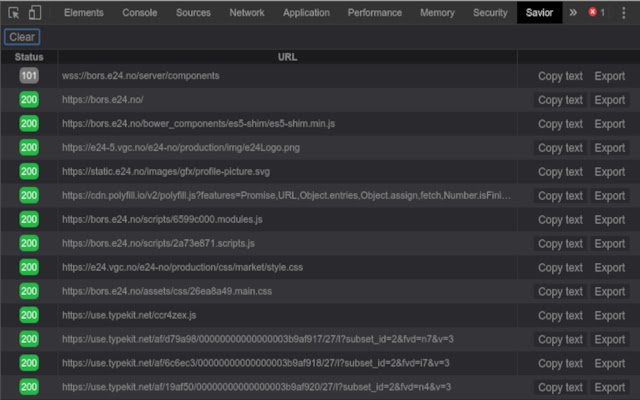Export the 2a73e871.scripts.js row
This screenshot has height=400, width=640.
coord(609,244)
